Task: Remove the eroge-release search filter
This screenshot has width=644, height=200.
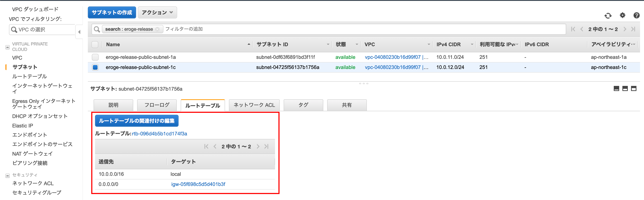Action: pos(157,29)
